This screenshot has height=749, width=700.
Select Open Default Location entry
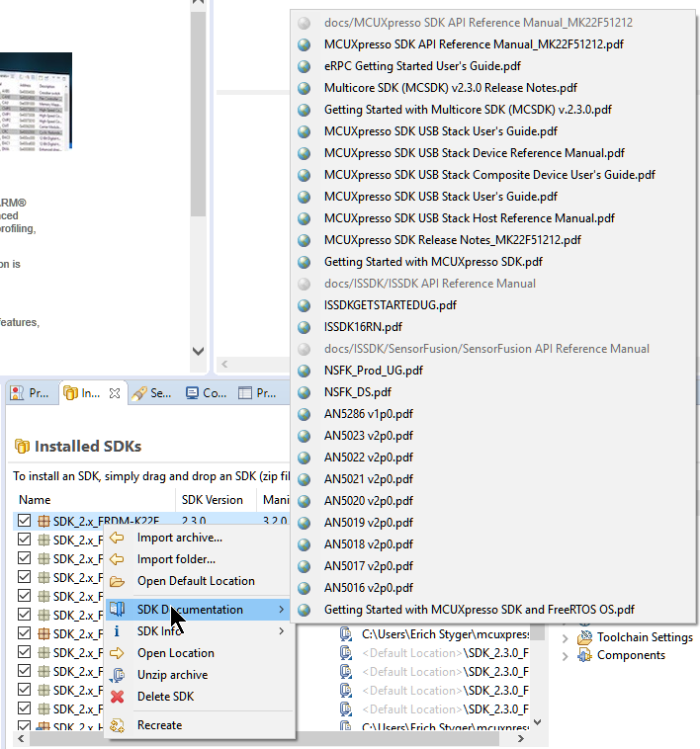point(196,581)
